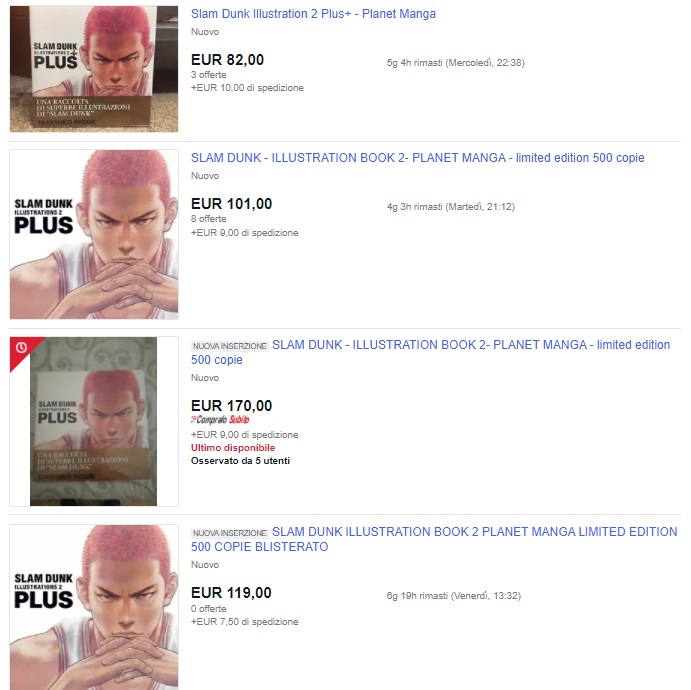The width and height of the screenshot is (691, 690).
Task: Open the new listing title priced EUR 170,00
Action: click(x=430, y=352)
